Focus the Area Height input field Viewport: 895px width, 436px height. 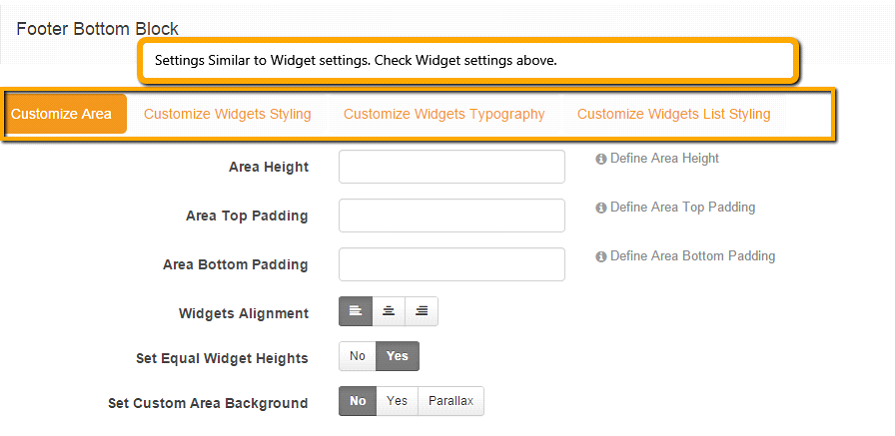(451, 167)
